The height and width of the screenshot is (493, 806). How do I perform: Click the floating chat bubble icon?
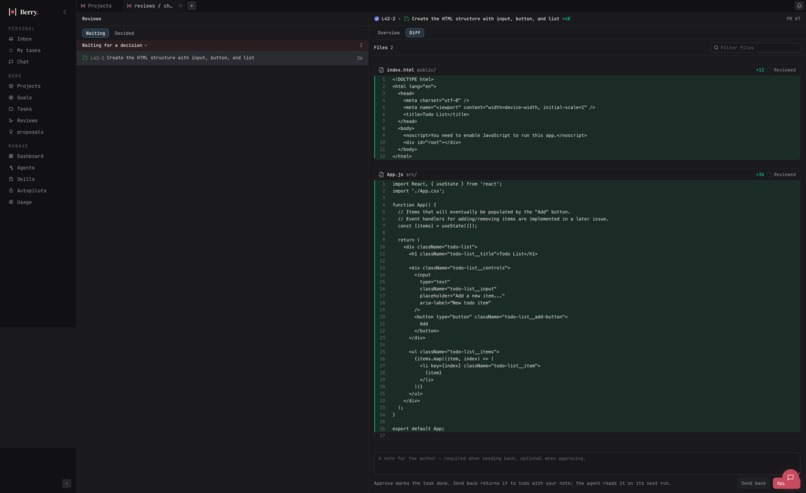pyautogui.click(x=790, y=478)
